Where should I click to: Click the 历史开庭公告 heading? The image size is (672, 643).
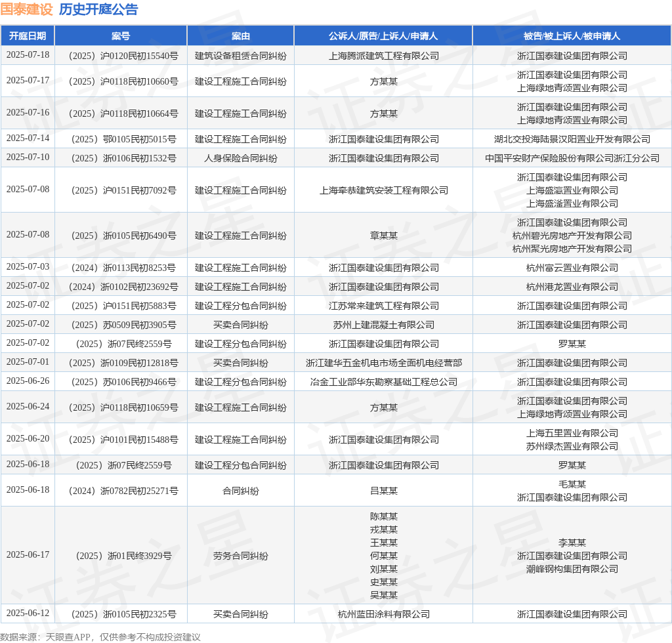coord(98,9)
